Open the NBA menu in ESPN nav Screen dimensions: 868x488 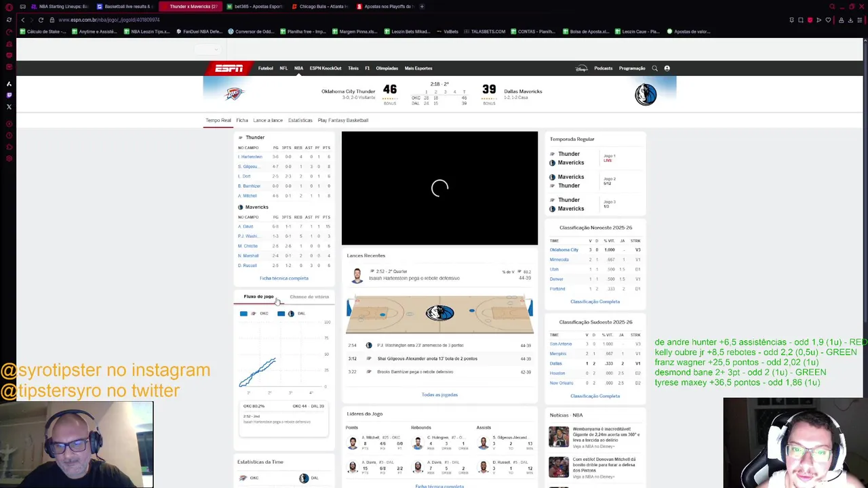(298, 68)
